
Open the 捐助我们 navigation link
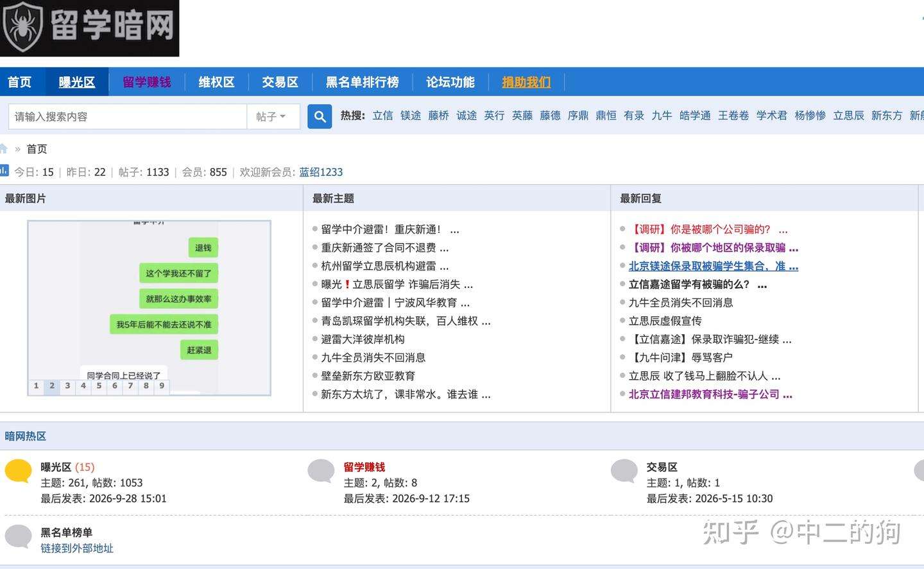[526, 82]
